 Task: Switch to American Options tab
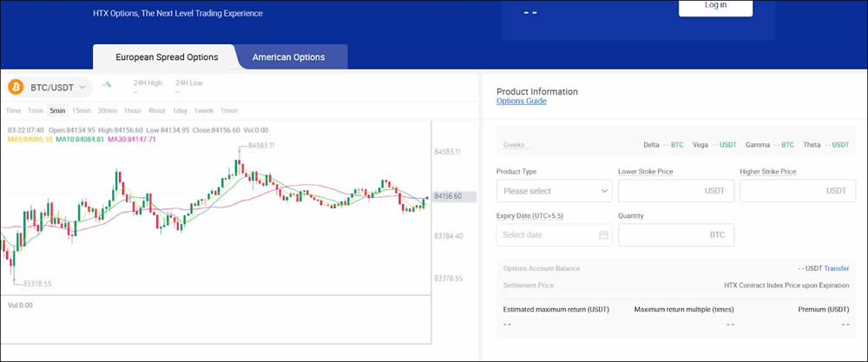(x=288, y=57)
